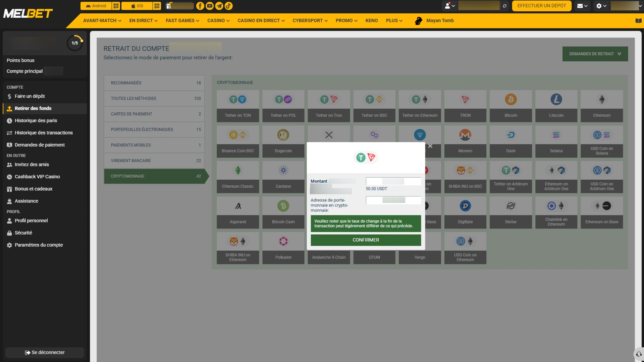
Task: Expand DEMANDES DE RETRAIT panel
Action: click(595, 54)
